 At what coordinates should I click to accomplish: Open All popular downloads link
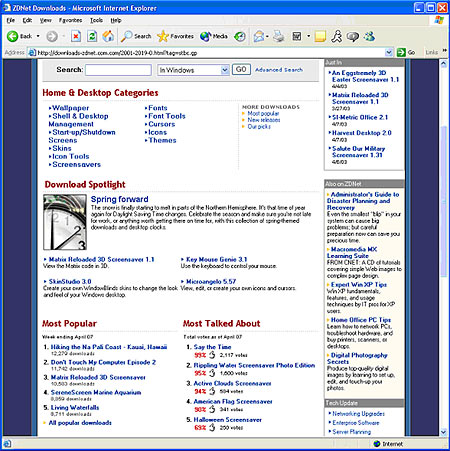tap(80, 423)
